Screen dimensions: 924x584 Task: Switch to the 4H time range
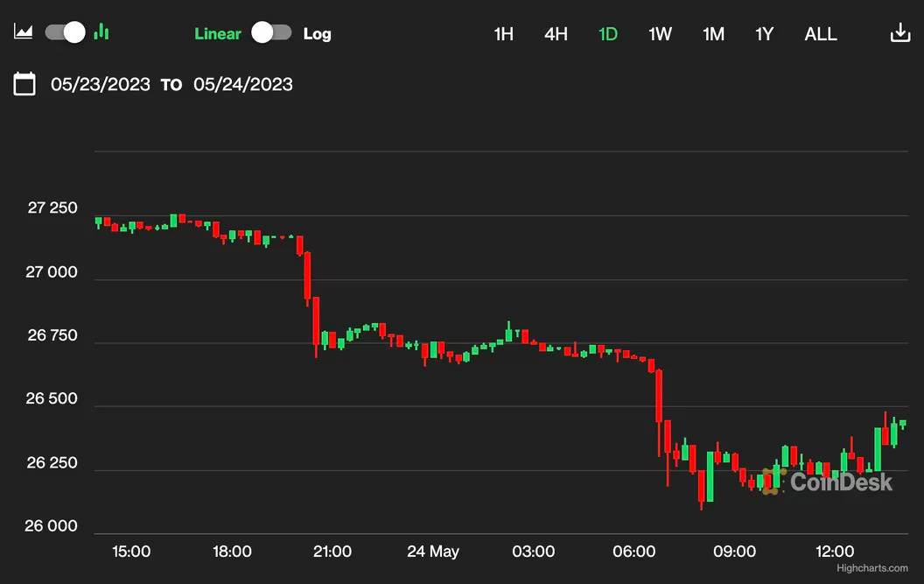tap(556, 34)
